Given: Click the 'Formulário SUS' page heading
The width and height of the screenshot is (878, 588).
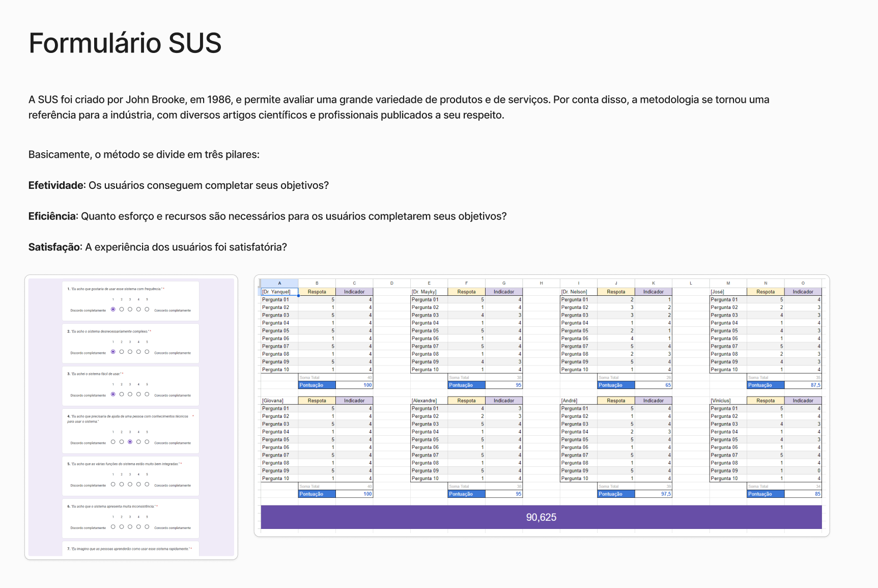Looking at the screenshot, I should tap(125, 43).
